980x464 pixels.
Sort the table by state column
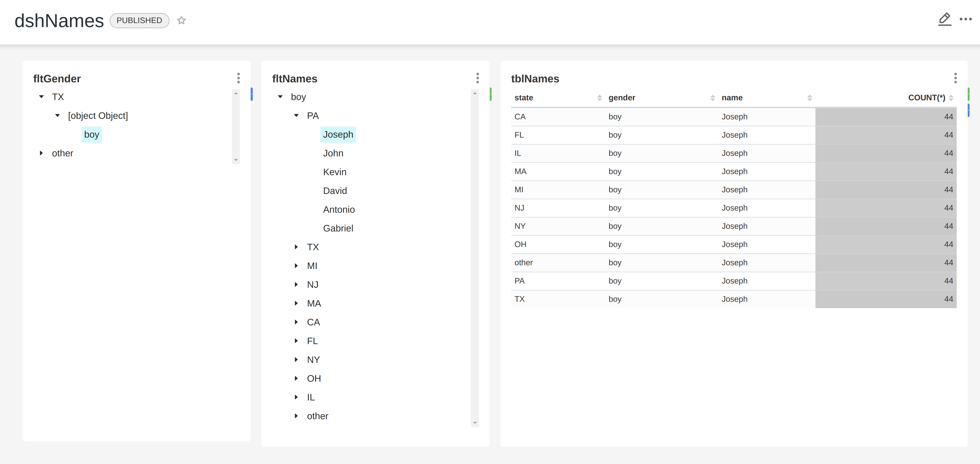click(x=600, y=97)
